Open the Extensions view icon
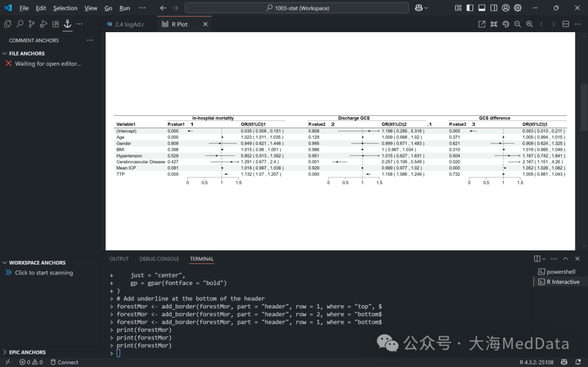588x367 pixels. (x=56, y=24)
